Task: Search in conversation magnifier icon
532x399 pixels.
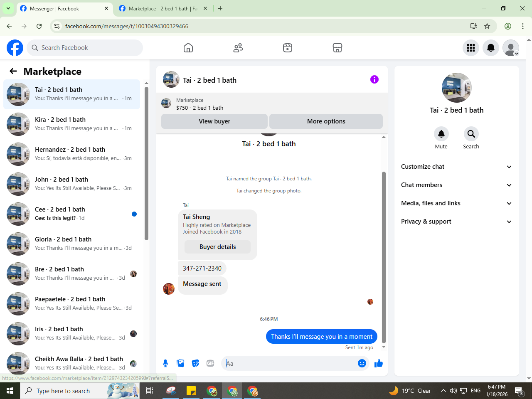Action: pyautogui.click(x=471, y=134)
